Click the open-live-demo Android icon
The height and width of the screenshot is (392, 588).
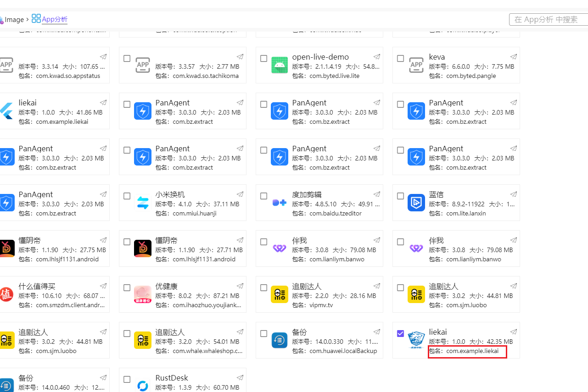tap(280, 65)
